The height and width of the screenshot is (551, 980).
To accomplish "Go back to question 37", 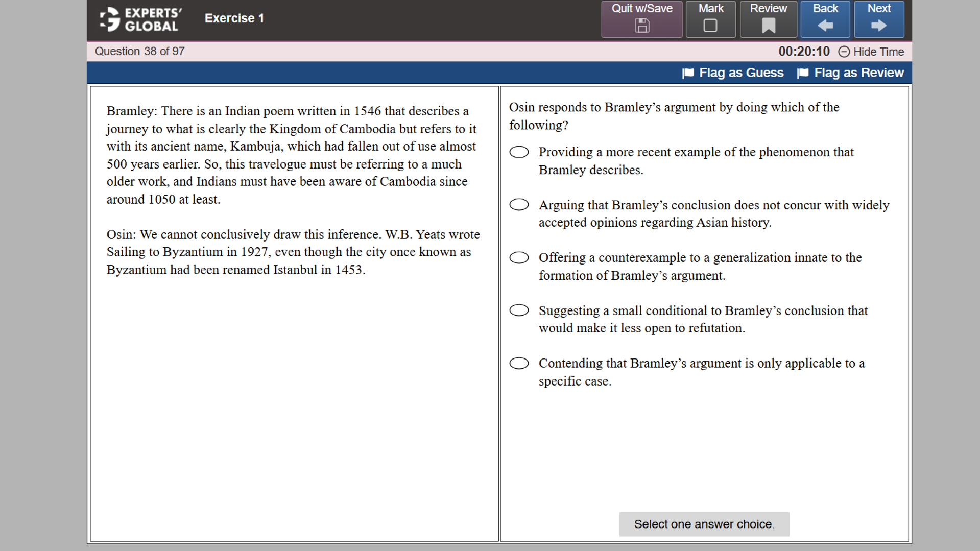I will point(824,19).
